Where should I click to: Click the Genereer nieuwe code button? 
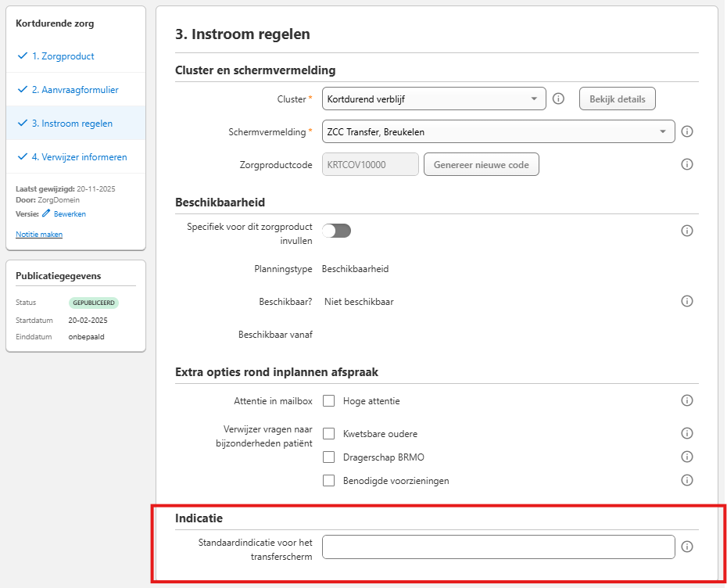(482, 165)
